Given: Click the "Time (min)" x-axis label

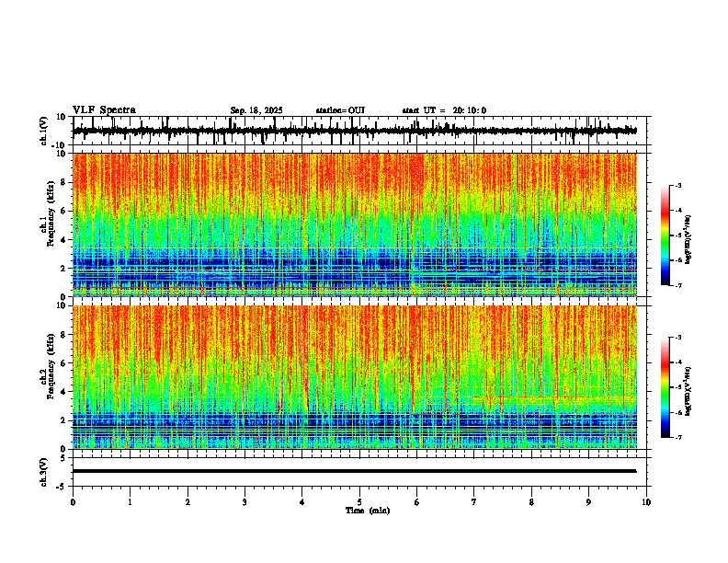Looking at the screenshot, I should click(368, 511).
